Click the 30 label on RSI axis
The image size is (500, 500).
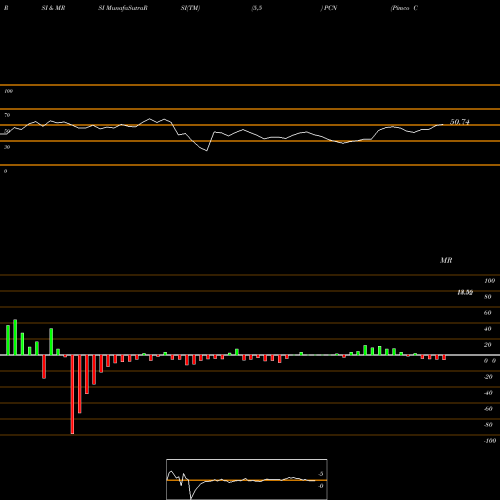[x=7, y=147]
